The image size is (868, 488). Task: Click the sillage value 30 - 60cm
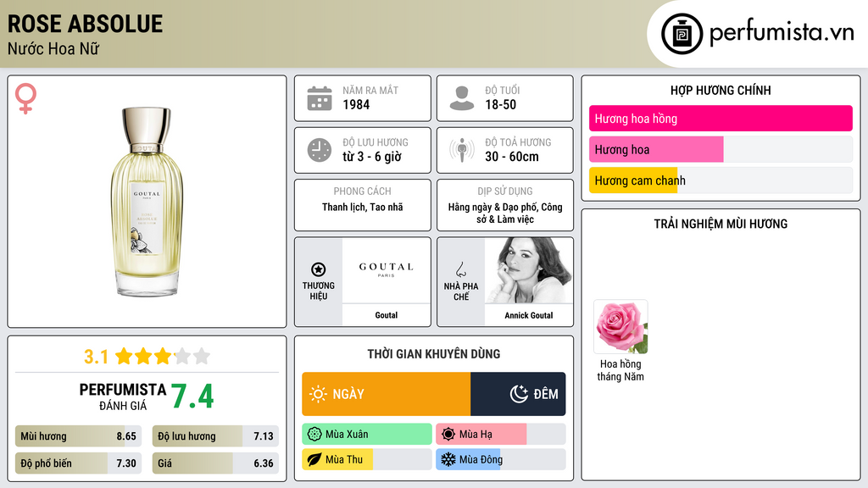[x=511, y=157]
